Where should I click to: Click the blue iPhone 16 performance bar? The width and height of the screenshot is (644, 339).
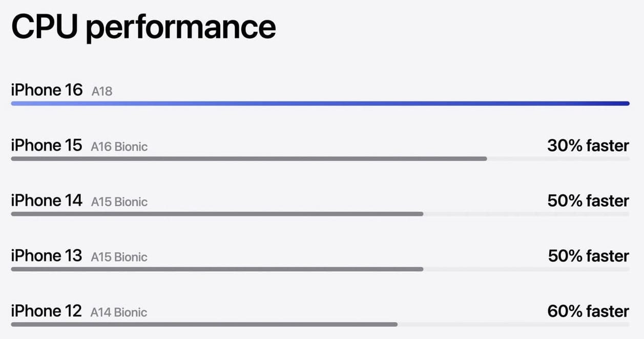pyautogui.click(x=320, y=104)
